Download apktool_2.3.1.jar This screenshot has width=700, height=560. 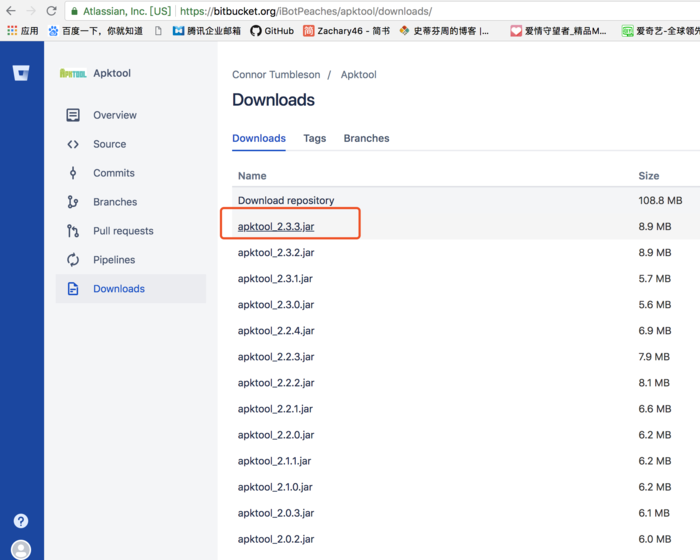[275, 279]
